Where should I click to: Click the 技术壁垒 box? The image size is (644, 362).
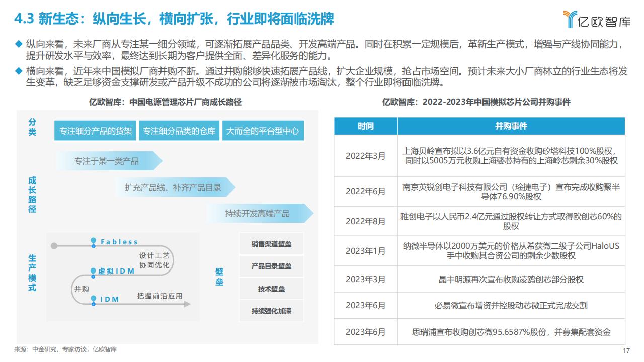[x=271, y=289]
